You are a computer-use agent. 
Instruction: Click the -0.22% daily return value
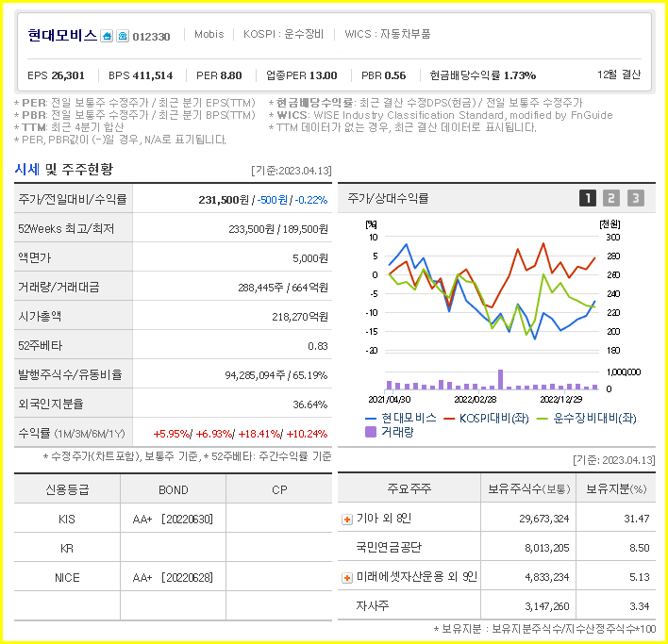click(x=311, y=200)
